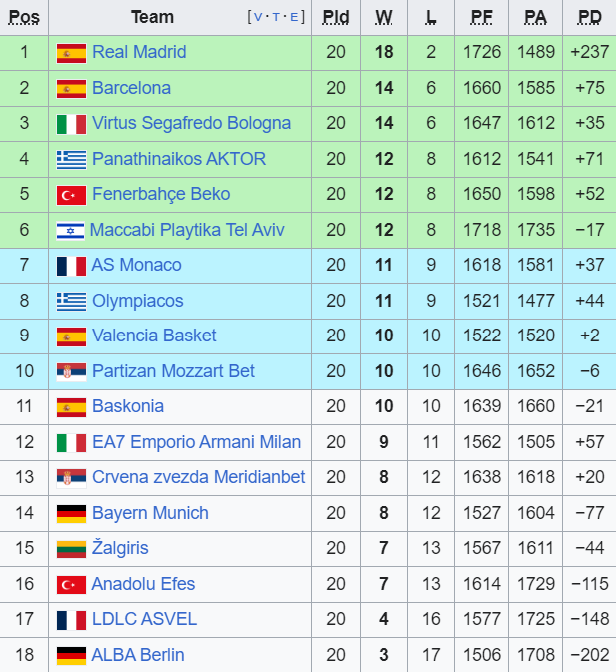
Task: Click the French flag beside AS Monaco
Action: pos(71,266)
